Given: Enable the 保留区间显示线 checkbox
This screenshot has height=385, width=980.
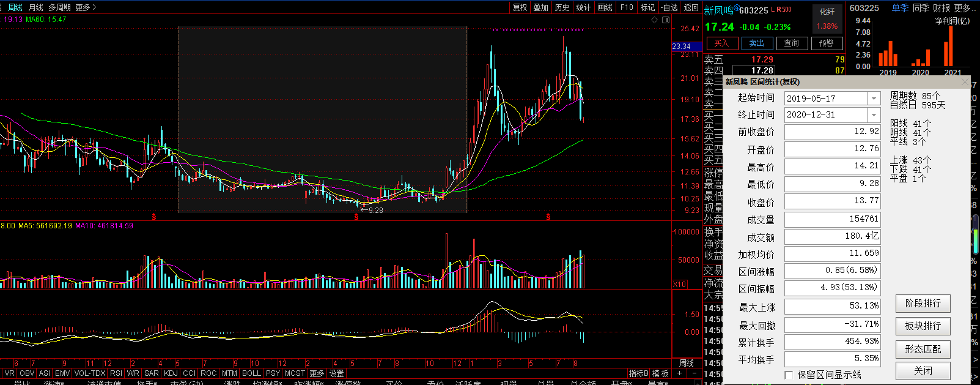Looking at the screenshot, I should point(789,375).
